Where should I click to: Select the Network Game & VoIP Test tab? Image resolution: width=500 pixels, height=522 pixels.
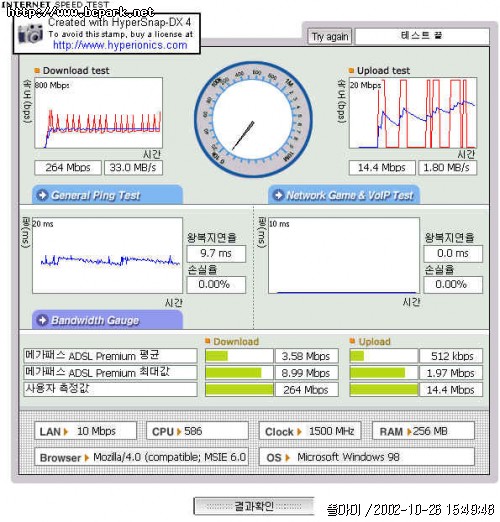coord(344,195)
